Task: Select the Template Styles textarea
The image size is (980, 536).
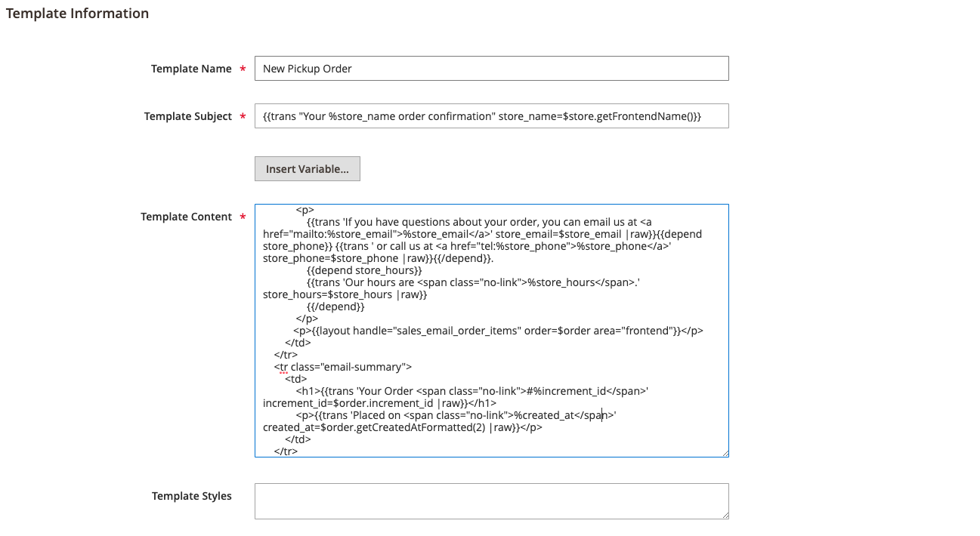Action: (x=492, y=501)
